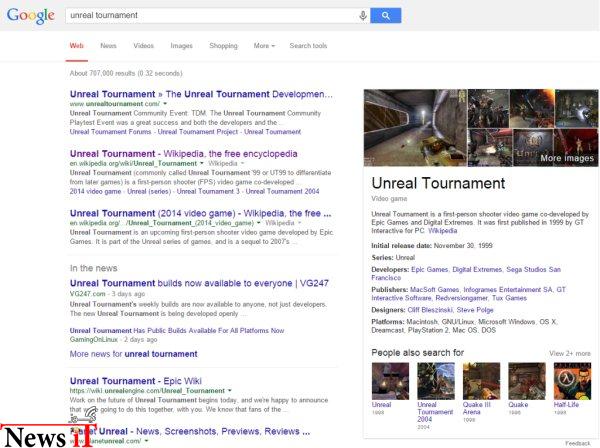600x448 pixels.
Task: Click Digital Extremes developer link
Action: tap(477, 269)
